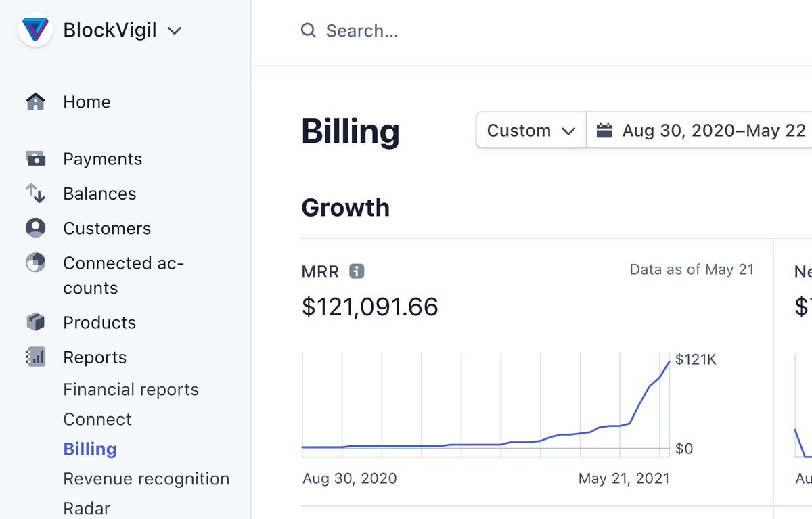Open Financial reports link
The width and height of the screenshot is (812, 519).
pyautogui.click(x=131, y=390)
